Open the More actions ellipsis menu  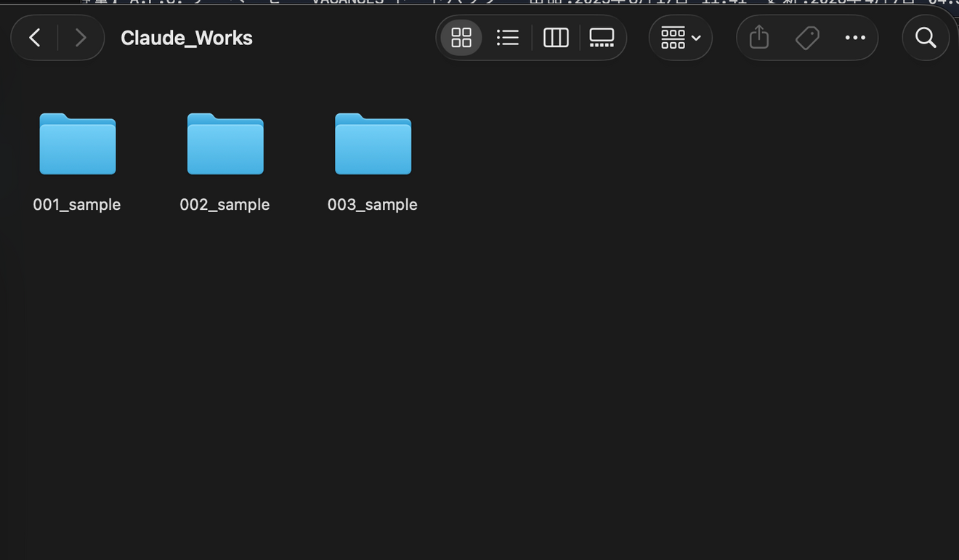pyautogui.click(x=855, y=37)
